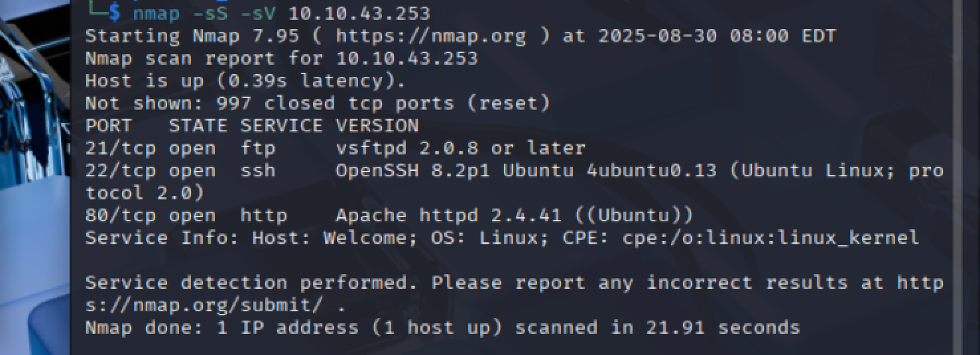Image resolution: width=980 pixels, height=355 pixels.
Task: Click the "Host is up" line
Action: click(245, 81)
